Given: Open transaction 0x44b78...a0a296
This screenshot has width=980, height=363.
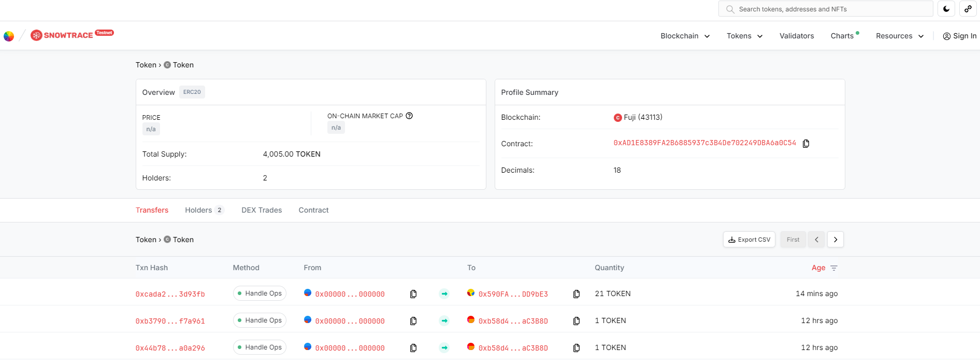Looking at the screenshot, I should click(x=170, y=348).
